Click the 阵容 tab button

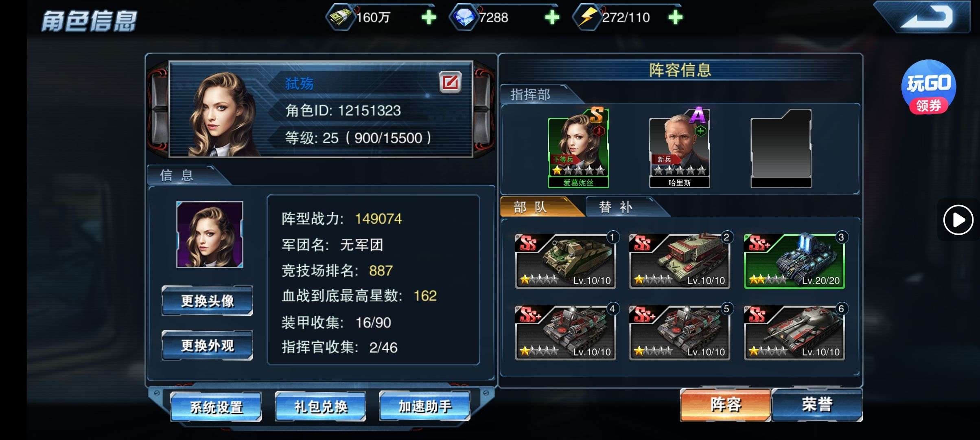[x=726, y=405]
